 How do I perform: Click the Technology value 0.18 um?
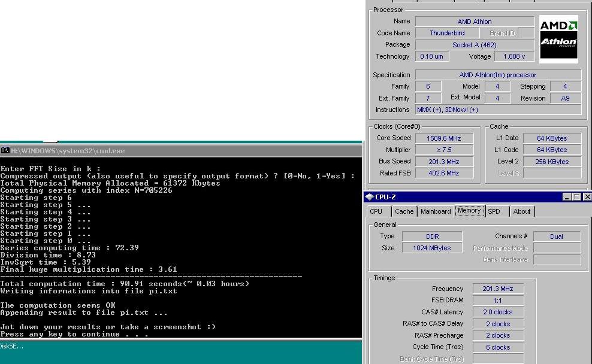click(x=431, y=56)
